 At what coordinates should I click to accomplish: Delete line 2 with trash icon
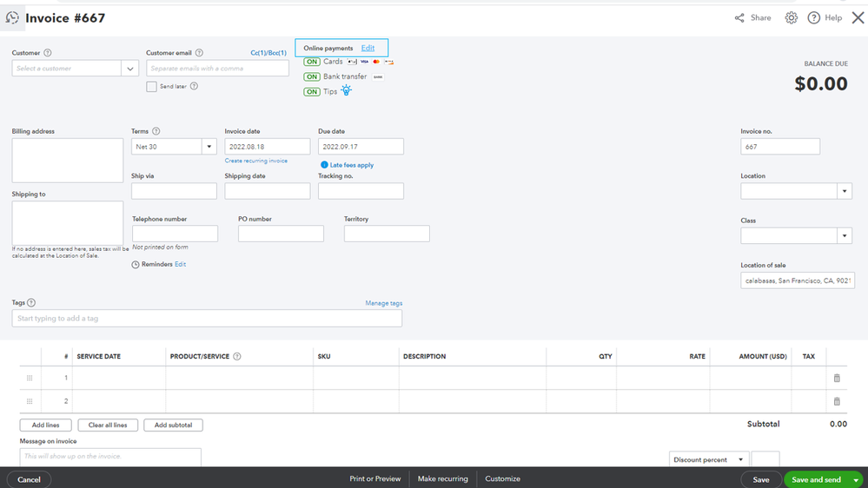pos(837,401)
